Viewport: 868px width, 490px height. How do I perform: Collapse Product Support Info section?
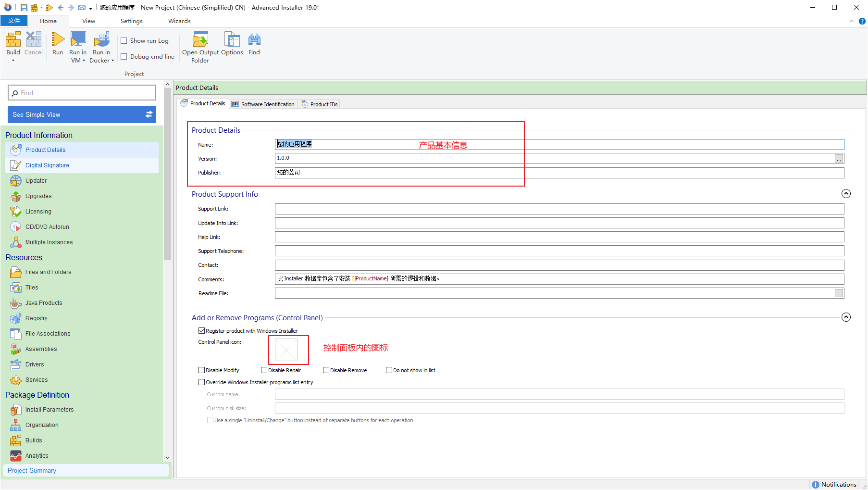846,194
